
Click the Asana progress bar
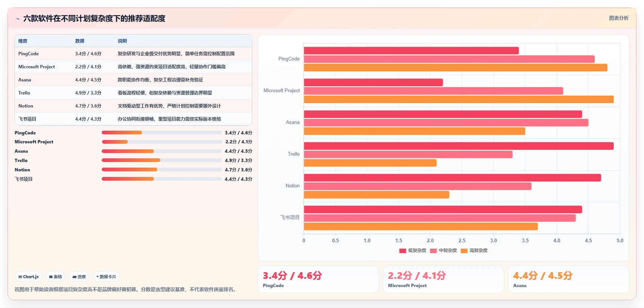pos(161,151)
